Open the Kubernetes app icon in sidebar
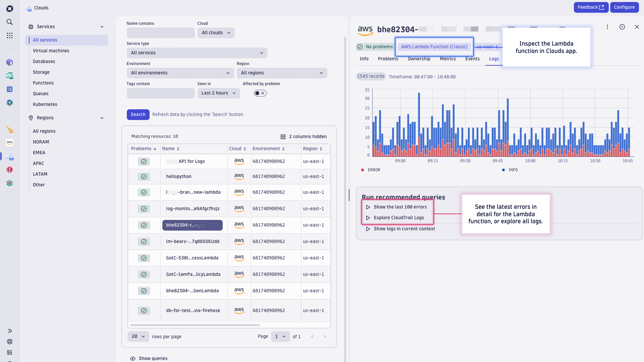644x362 pixels. (9, 183)
